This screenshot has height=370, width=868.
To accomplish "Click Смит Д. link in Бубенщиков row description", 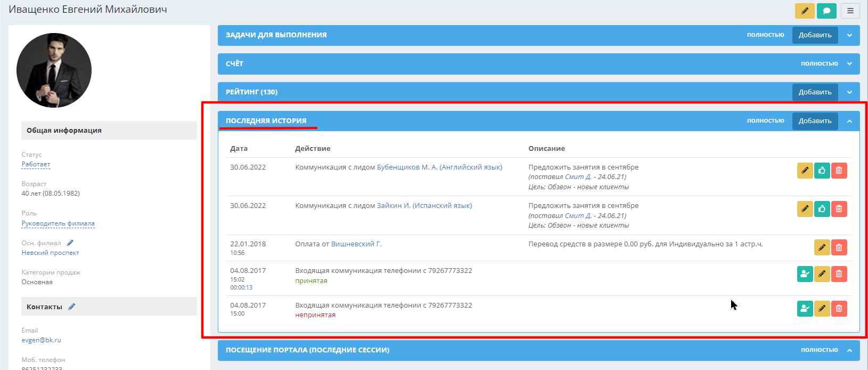I will tap(578, 177).
